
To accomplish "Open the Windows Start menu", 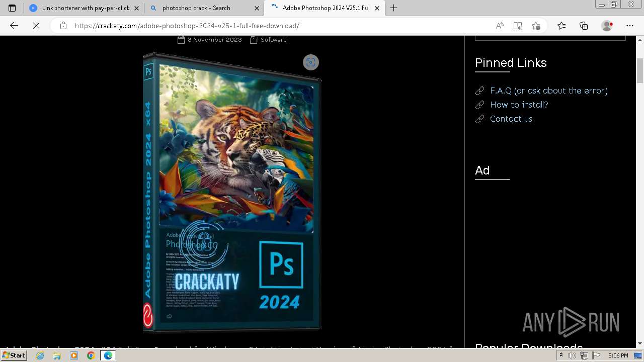I will click(14, 355).
